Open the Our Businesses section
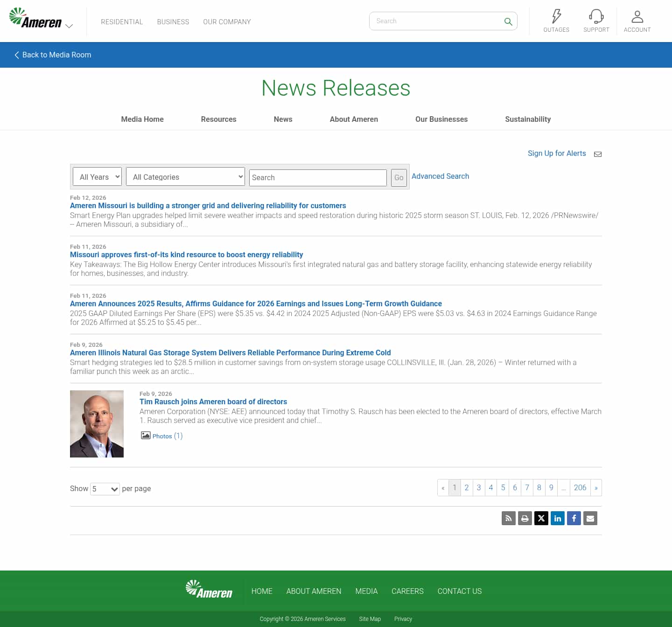 click(441, 119)
